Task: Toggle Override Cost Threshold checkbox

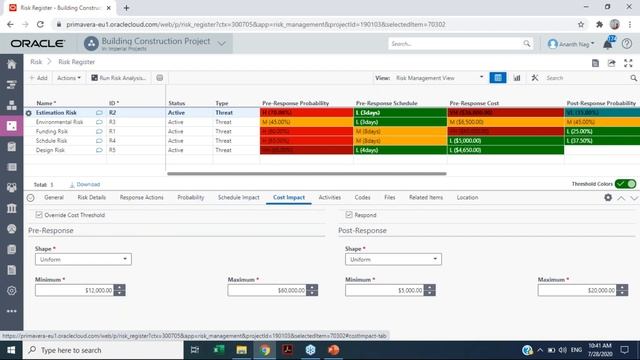Action: pyautogui.click(x=39, y=215)
